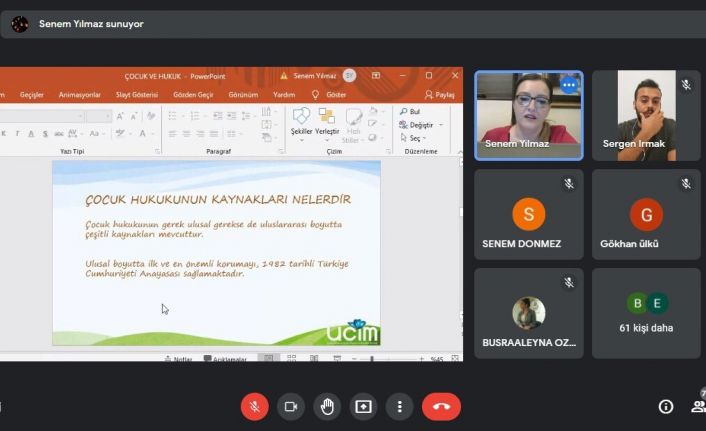
Task: Click Şekiller shapes icon in ribbon
Action: 301,121
